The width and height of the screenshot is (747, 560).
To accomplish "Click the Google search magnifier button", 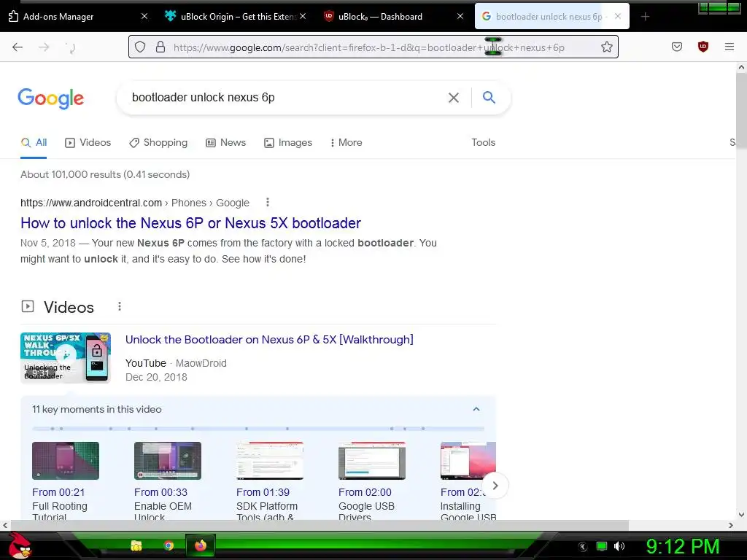I will tap(489, 98).
